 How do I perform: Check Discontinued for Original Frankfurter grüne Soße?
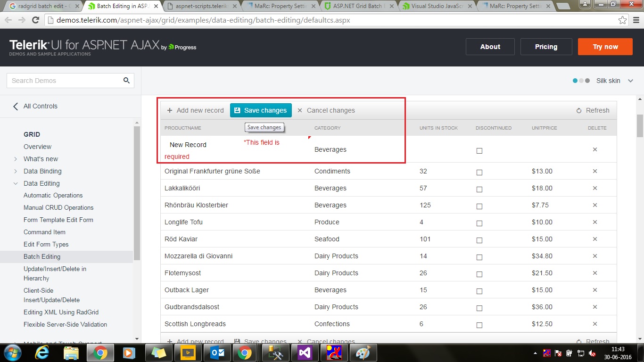[479, 173]
